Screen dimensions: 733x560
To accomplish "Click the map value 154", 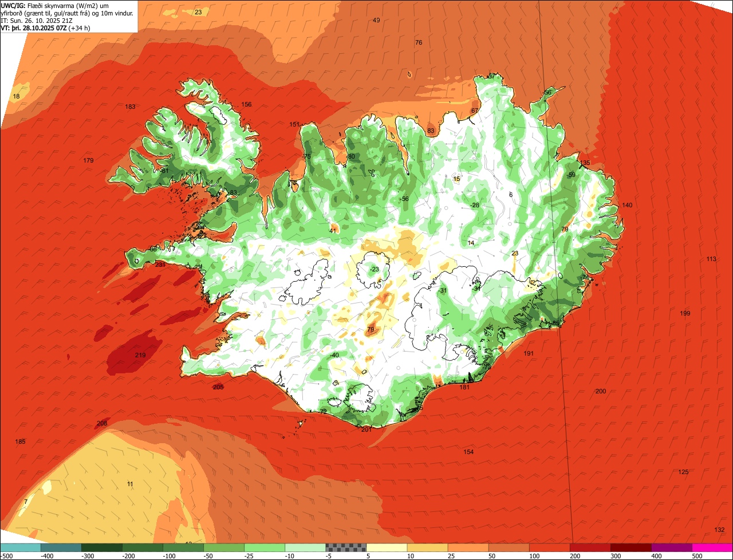I will pos(468,452).
